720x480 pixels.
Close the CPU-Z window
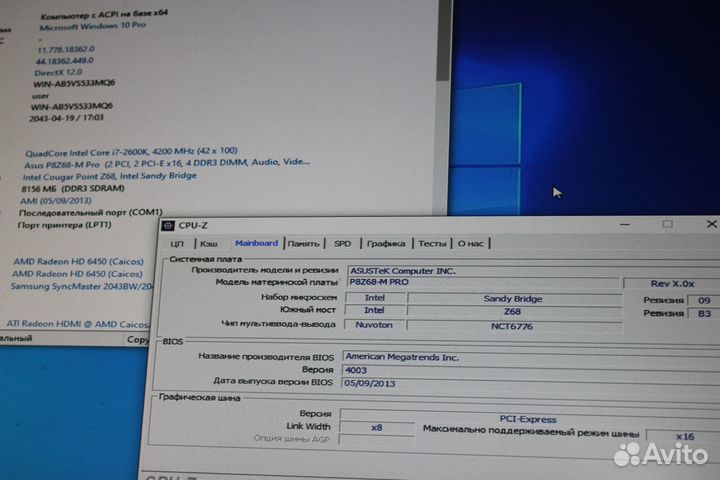711,224
